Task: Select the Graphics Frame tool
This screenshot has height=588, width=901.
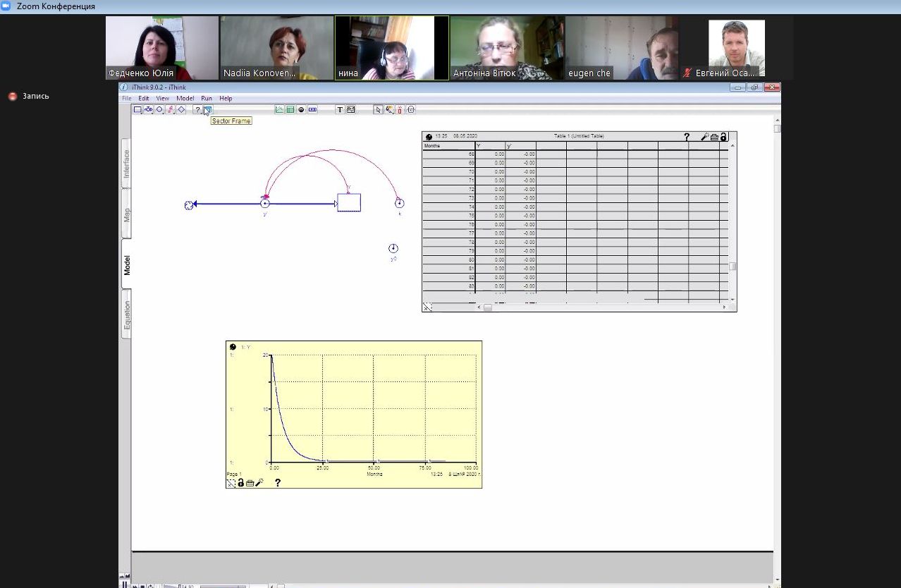Action: pyautogui.click(x=351, y=109)
